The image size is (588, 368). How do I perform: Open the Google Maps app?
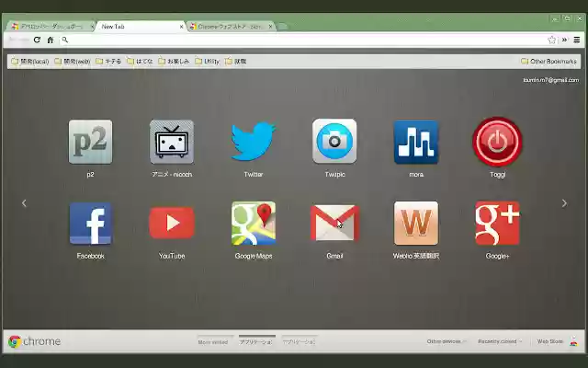pyautogui.click(x=254, y=223)
